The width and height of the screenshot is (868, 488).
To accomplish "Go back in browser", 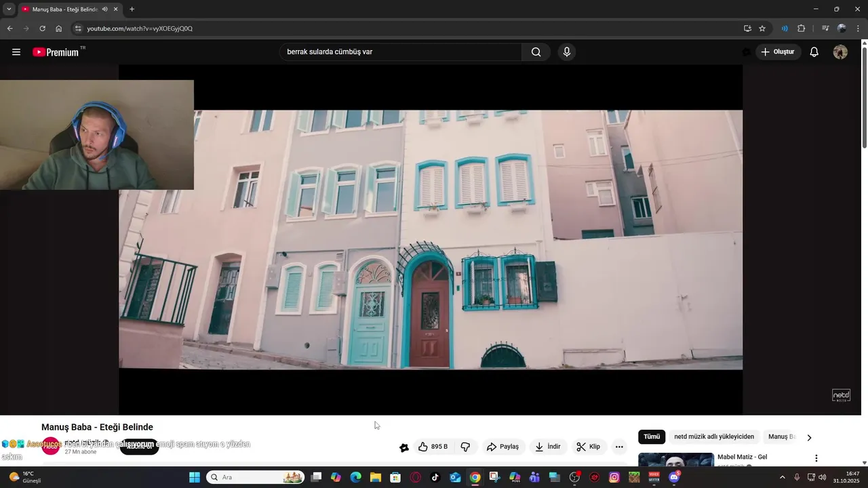I will [9, 28].
